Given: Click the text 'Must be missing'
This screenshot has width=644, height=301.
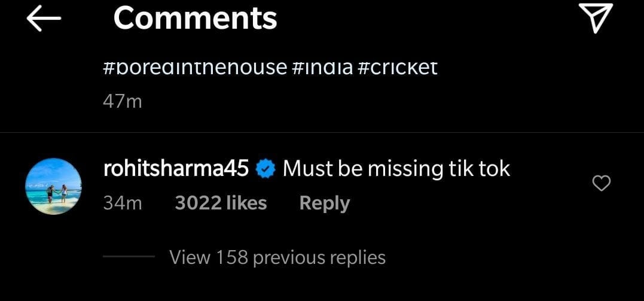Looking at the screenshot, I should (363, 169).
